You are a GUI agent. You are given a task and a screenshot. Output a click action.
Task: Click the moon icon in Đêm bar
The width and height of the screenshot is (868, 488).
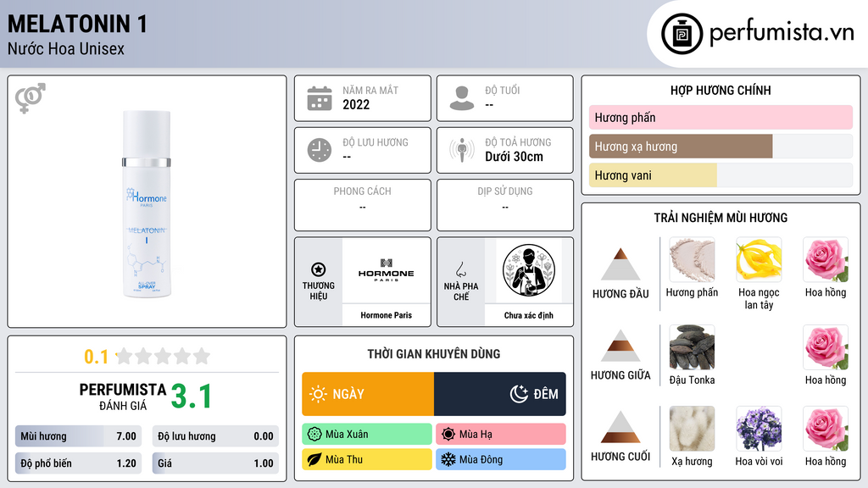pos(519,394)
